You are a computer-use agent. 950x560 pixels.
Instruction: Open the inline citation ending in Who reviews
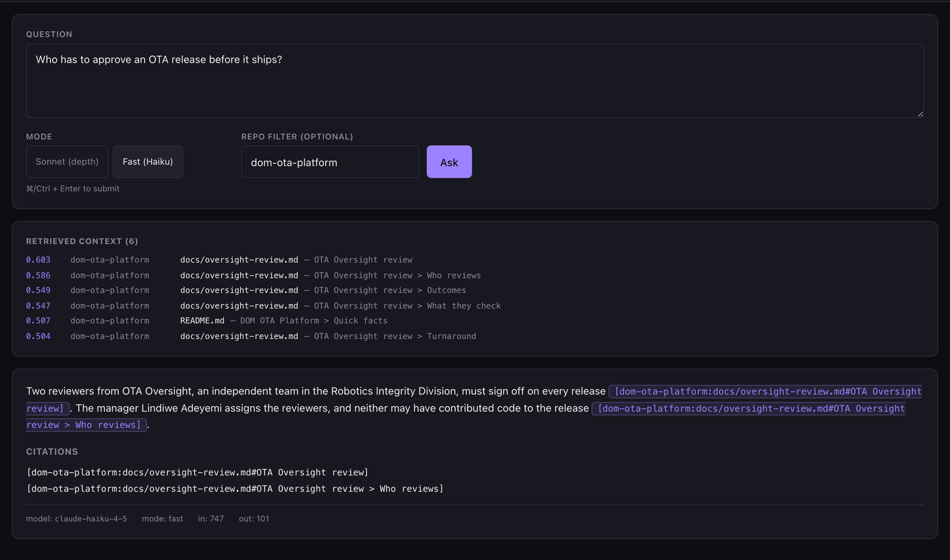[x=749, y=409]
